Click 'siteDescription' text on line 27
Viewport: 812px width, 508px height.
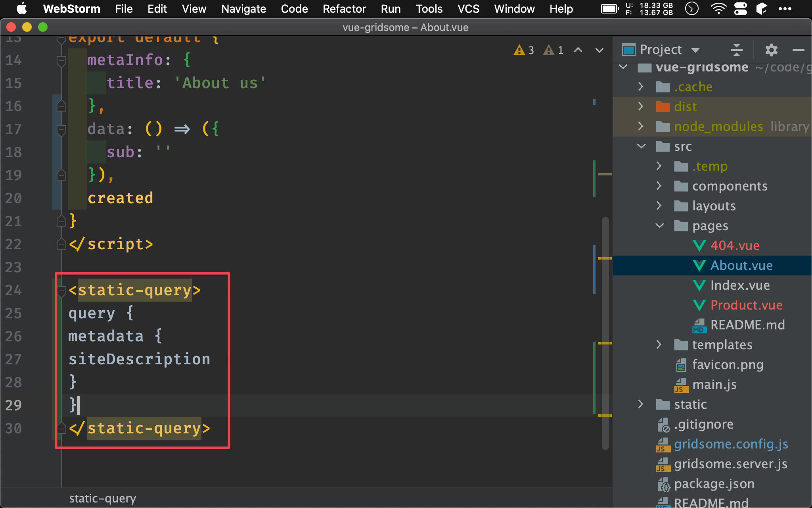[139, 359]
